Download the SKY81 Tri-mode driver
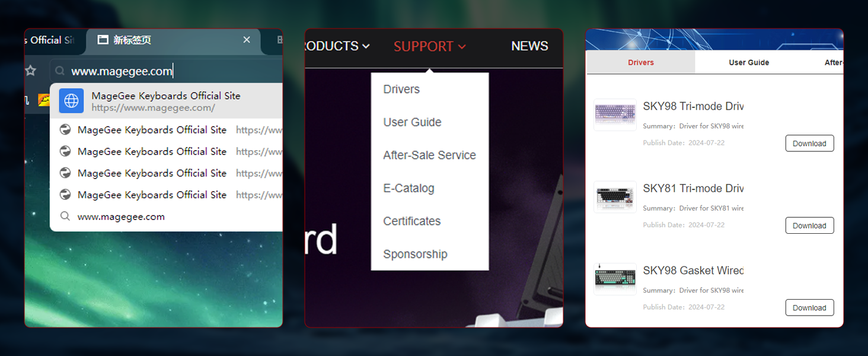 (809, 225)
